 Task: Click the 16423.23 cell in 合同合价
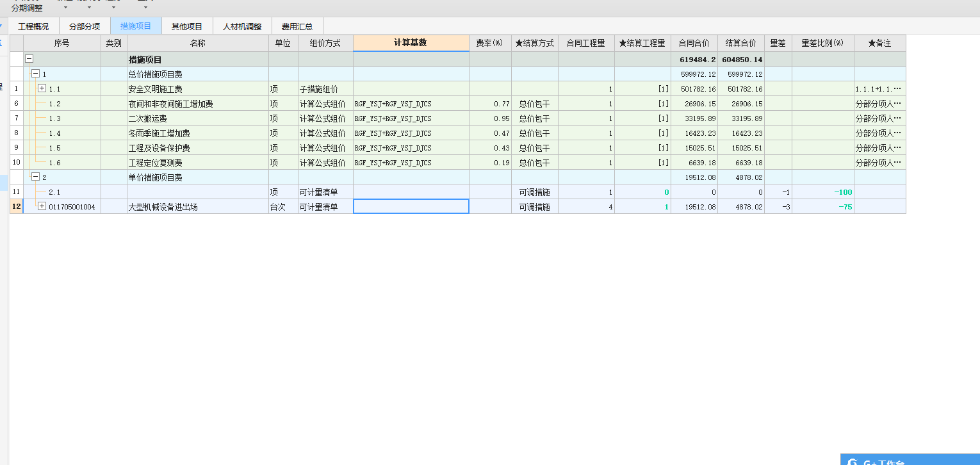coord(694,133)
